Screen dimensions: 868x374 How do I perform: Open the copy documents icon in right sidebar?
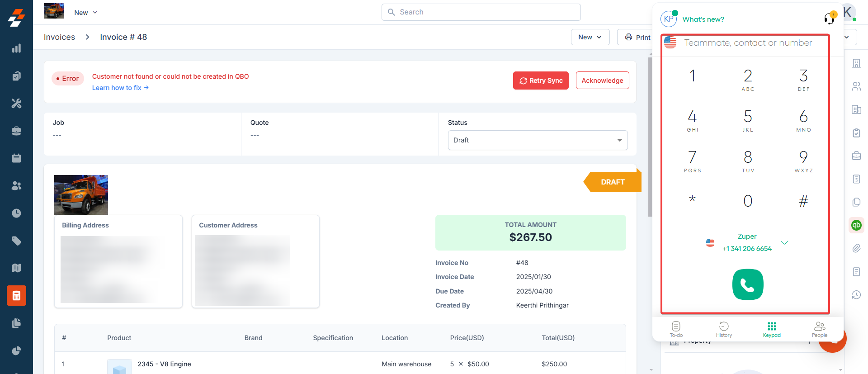click(x=856, y=202)
